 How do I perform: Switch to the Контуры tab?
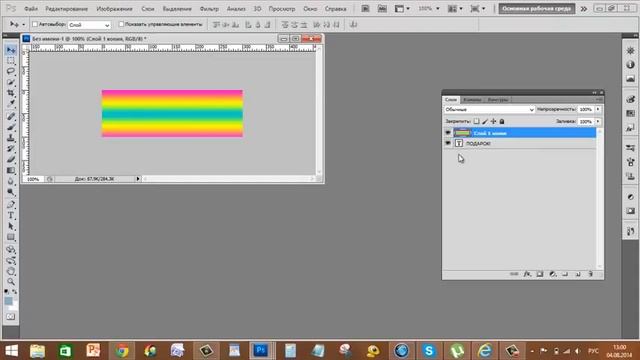[x=498, y=100]
